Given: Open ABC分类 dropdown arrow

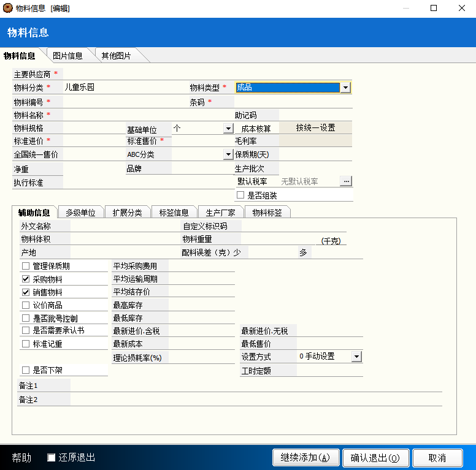Looking at the screenshot, I should pos(228,154).
